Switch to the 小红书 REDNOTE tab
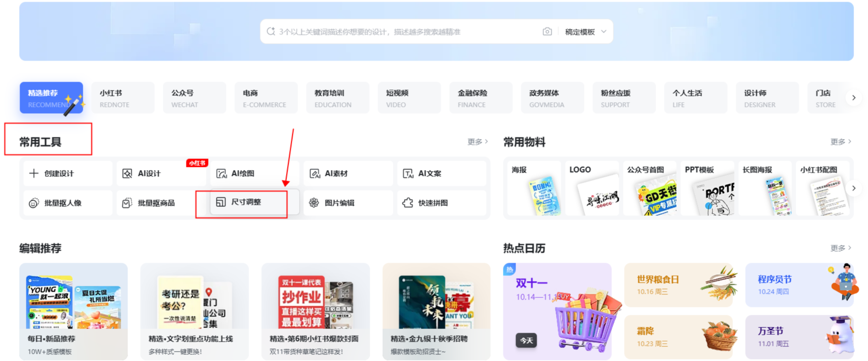The height and width of the screenshot is (361, 868). click(x=123, y=98)
